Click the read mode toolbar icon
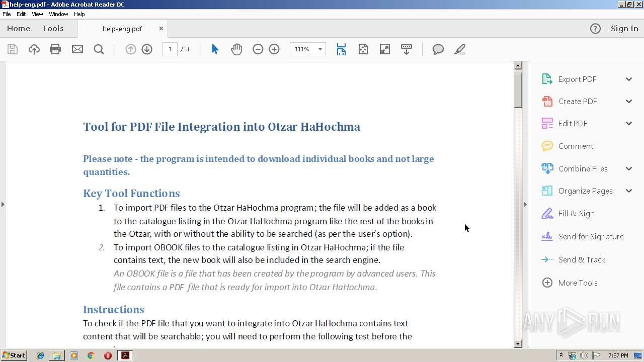 click(407, 49)
